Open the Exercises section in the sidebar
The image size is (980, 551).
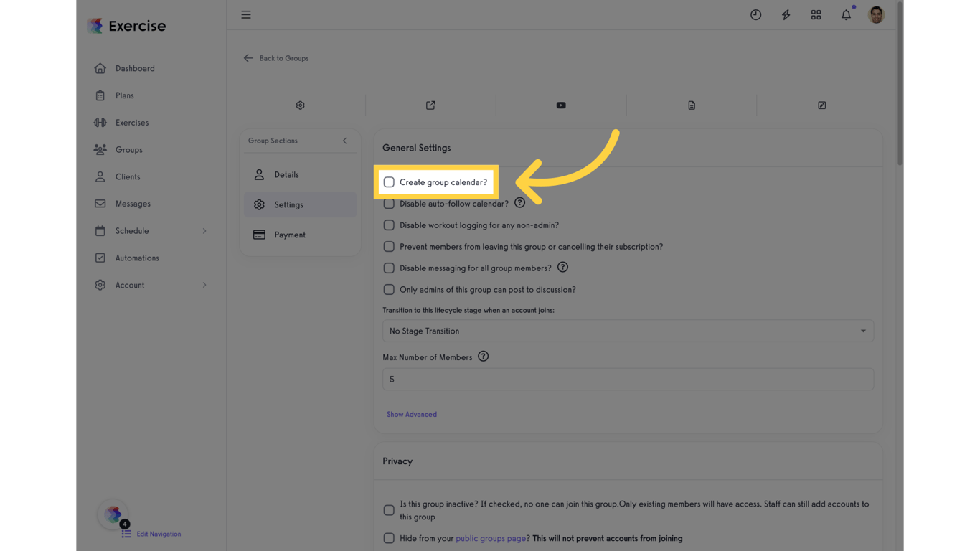132,122
